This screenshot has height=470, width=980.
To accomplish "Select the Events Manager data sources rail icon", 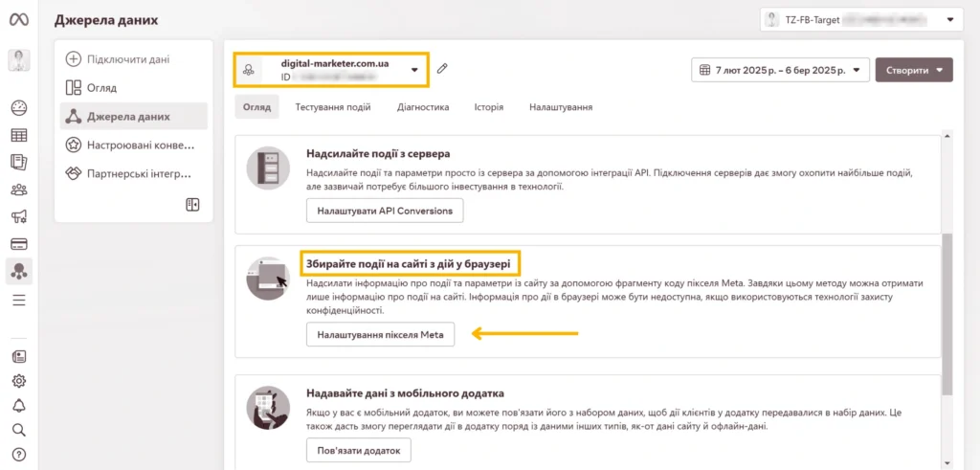I will [19, 271].
